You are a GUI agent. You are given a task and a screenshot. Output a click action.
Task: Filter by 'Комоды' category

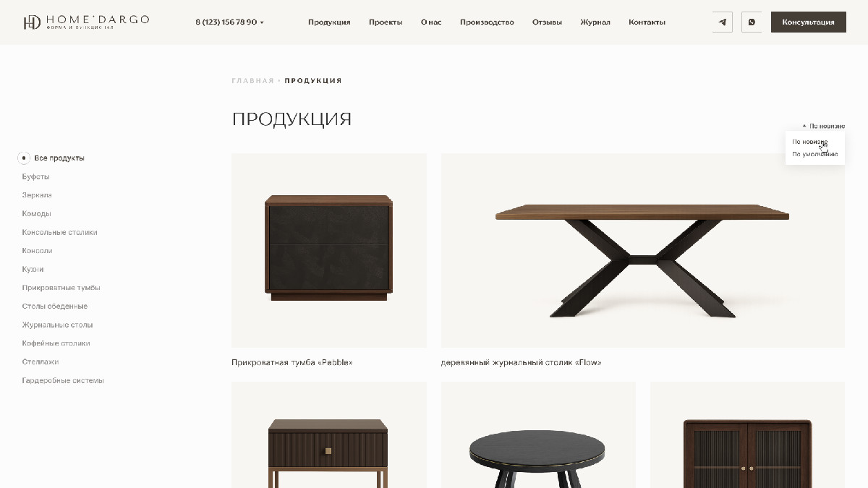point(37,214)
